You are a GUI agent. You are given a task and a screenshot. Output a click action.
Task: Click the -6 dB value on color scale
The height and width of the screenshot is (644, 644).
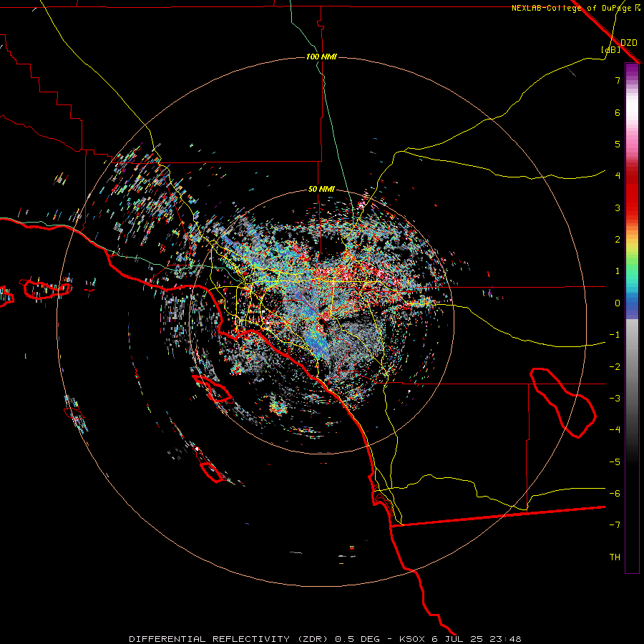pyautogui.click(x=615, y=494)
